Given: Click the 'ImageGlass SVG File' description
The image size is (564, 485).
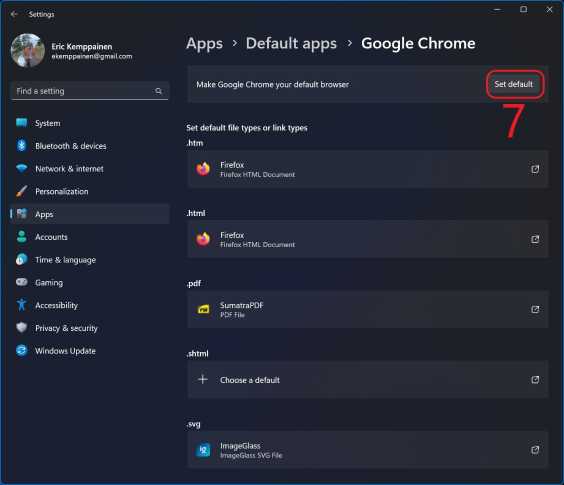Looking at the screenshot, I should click(251, 455).
